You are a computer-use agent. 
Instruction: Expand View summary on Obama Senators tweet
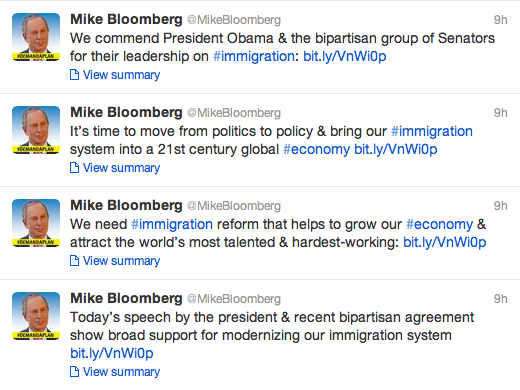click(x=121, y=75)
